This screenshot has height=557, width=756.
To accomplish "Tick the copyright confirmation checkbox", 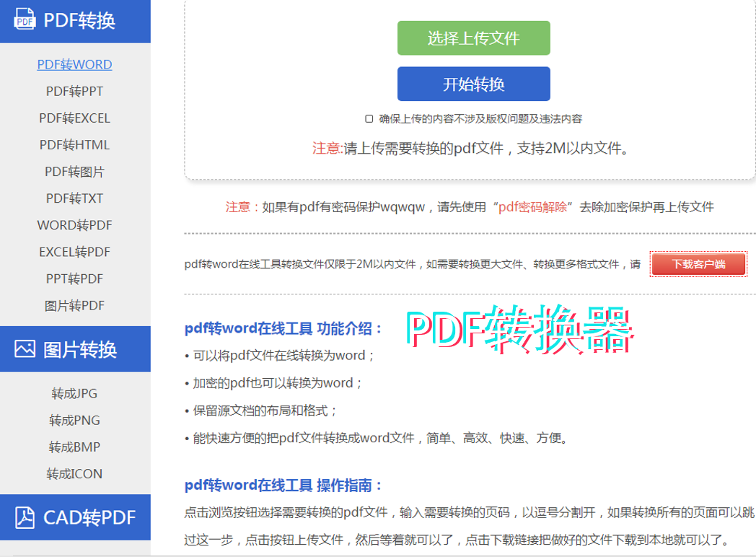I will pos(369,118).
